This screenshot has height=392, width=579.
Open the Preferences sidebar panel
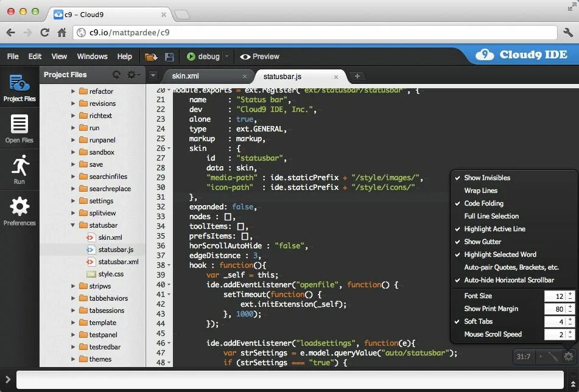click(x=19, y=211)
